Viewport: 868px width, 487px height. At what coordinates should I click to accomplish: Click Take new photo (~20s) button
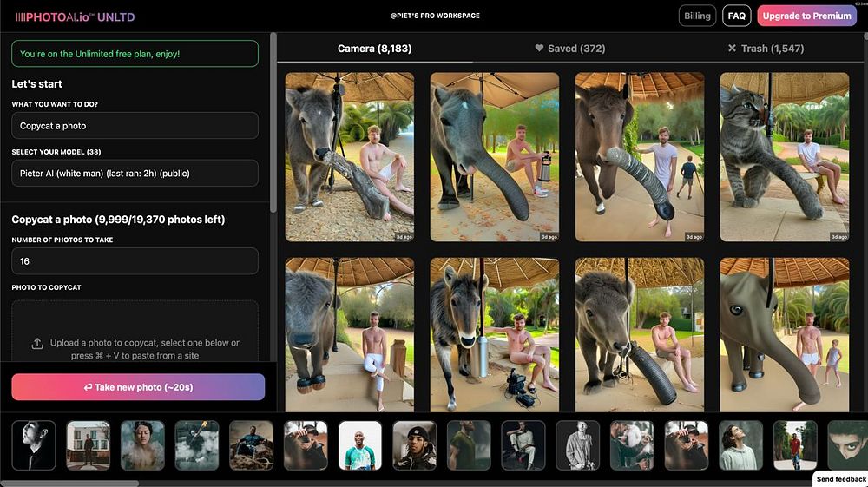(138, 387)
